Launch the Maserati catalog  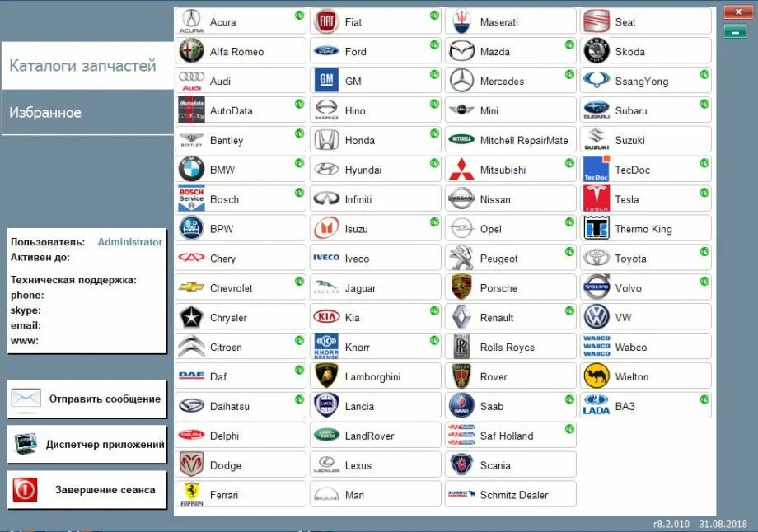point(511,21)
